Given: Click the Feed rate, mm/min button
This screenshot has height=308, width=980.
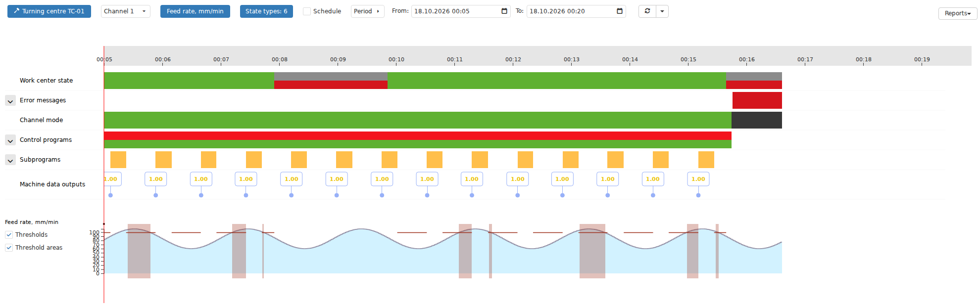Looking at the screenshot, I should pyautogui.click(x=195, y=11).
